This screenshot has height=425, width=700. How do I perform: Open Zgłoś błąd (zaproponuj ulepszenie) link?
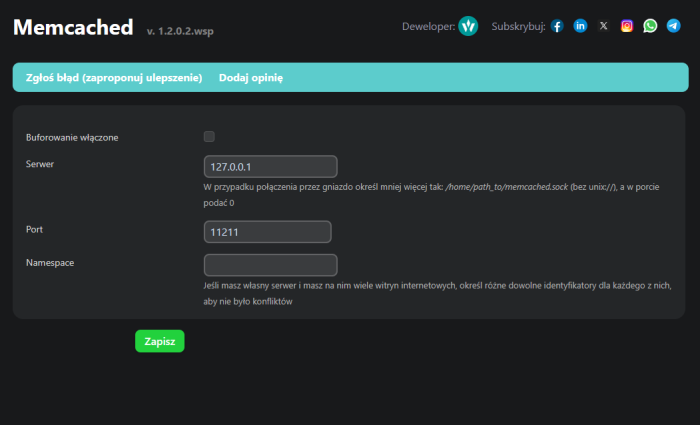[113, 77]
